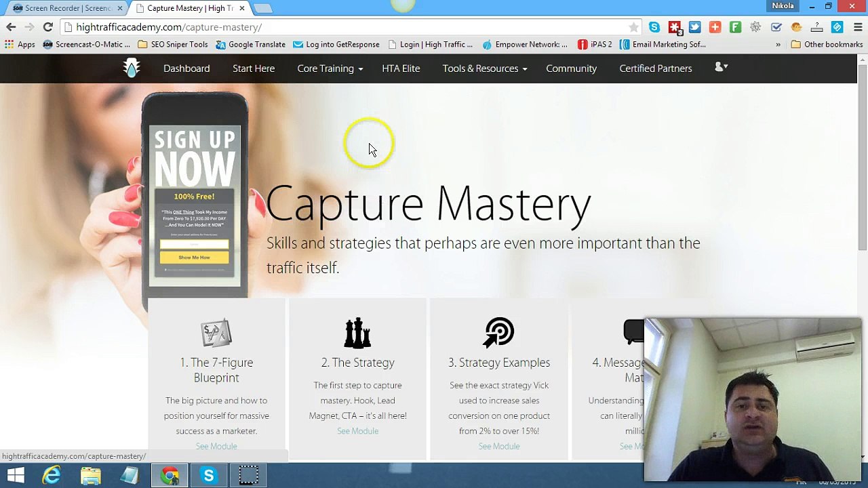Open the Login High Traffic bookmark
Viewport: 868px width, 488px height.
click(x=431, y=45)
